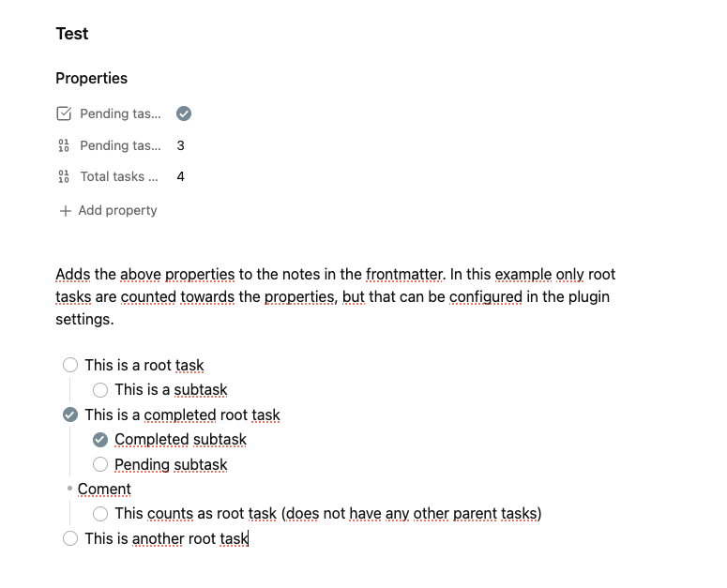Mark 'Pending subtask' as done
Image resolution: width=727 pixels, height=588 pixels.
100,464
